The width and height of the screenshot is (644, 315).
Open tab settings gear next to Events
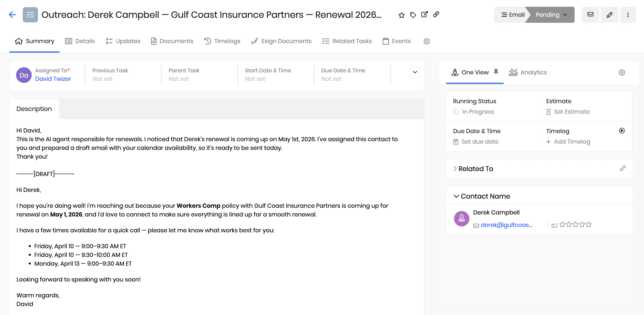427,41
